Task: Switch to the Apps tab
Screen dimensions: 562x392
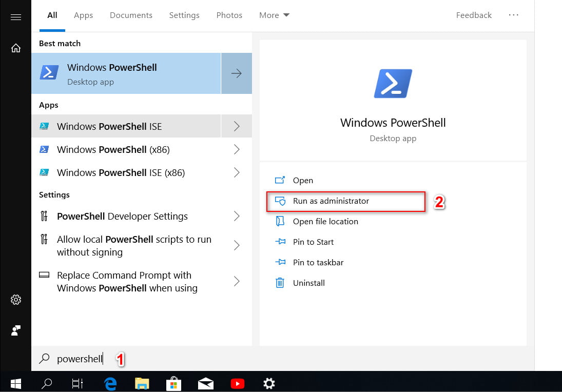Action: coord(83,15)
